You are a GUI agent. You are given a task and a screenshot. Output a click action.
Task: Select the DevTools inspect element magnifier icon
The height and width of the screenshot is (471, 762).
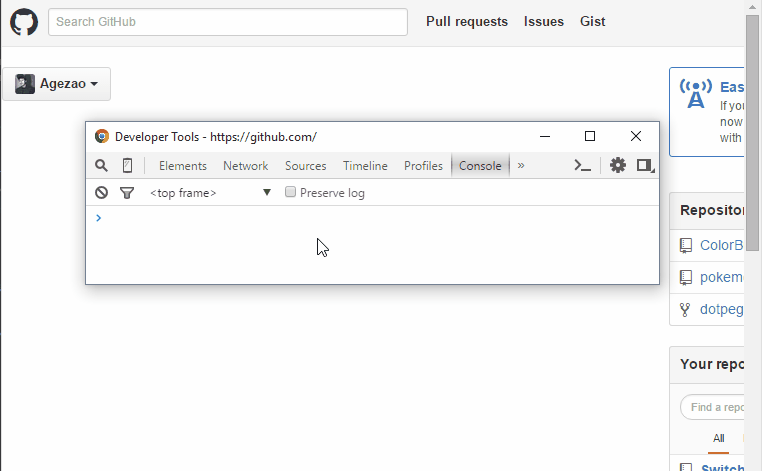coord(101,166)
